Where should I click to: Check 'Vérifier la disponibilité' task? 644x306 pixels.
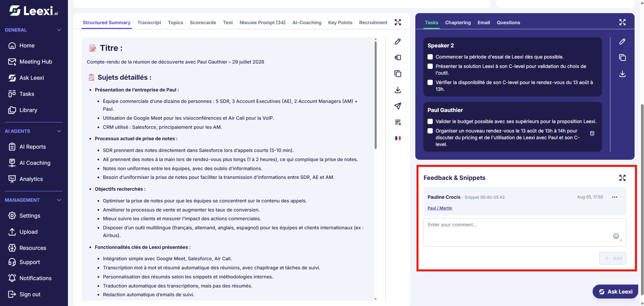(430, 82)
